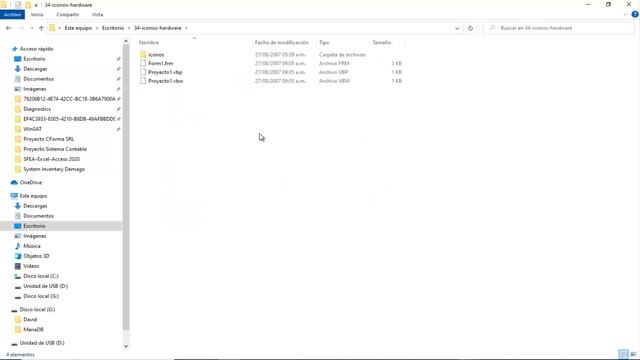This screenshot has width=640, height=360.
Task: Click the search box for 34-iconos-hardware
Action: (559, 28)
